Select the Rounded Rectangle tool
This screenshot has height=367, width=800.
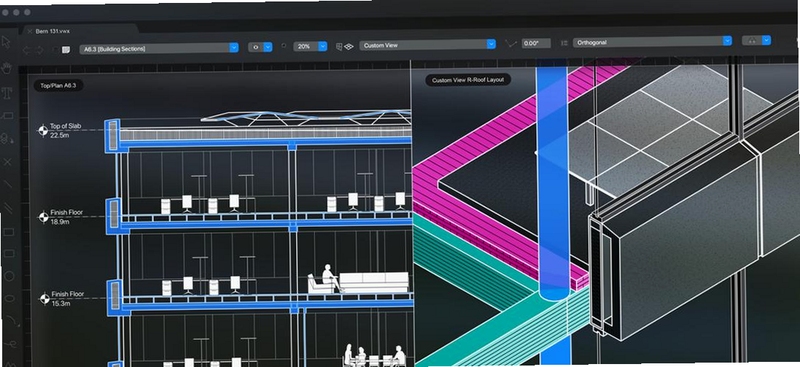(x=9, y=253)
